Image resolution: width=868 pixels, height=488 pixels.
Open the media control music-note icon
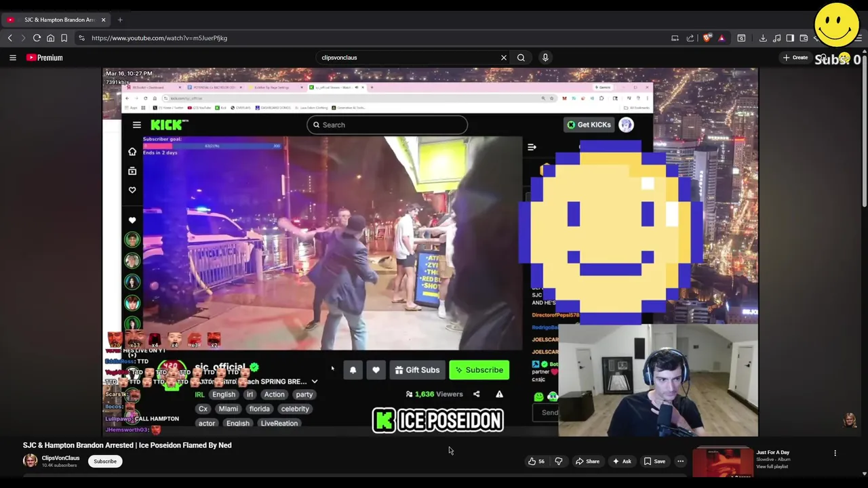pos(776,38)
